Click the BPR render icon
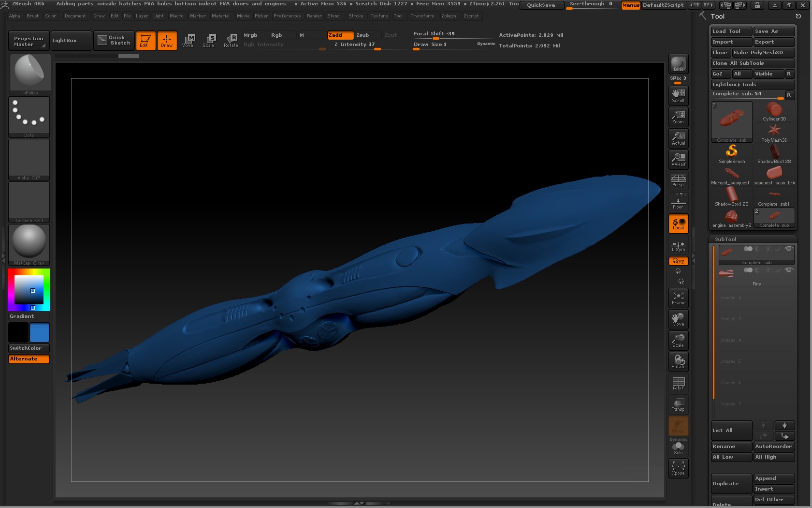This screenshot has width=812, height=508. click(x=678, y=64)
